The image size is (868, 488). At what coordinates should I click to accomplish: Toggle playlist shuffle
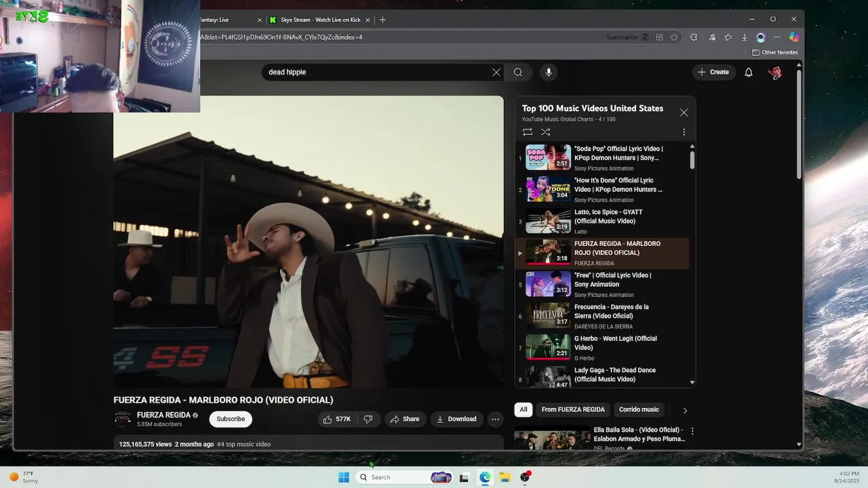(546, 132)
